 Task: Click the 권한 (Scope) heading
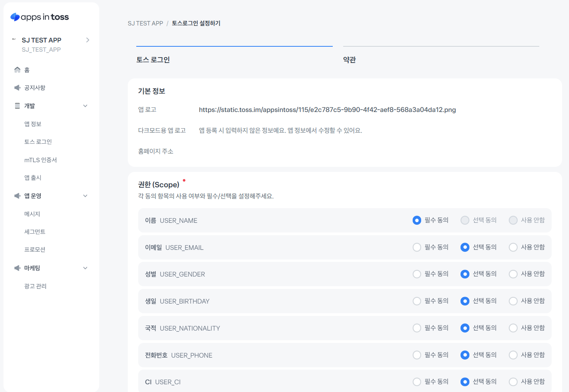click(x=159, y=185)
